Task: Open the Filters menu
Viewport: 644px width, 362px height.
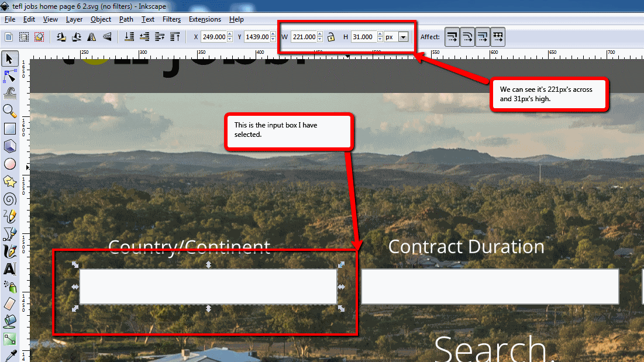Action: (171, 19)
